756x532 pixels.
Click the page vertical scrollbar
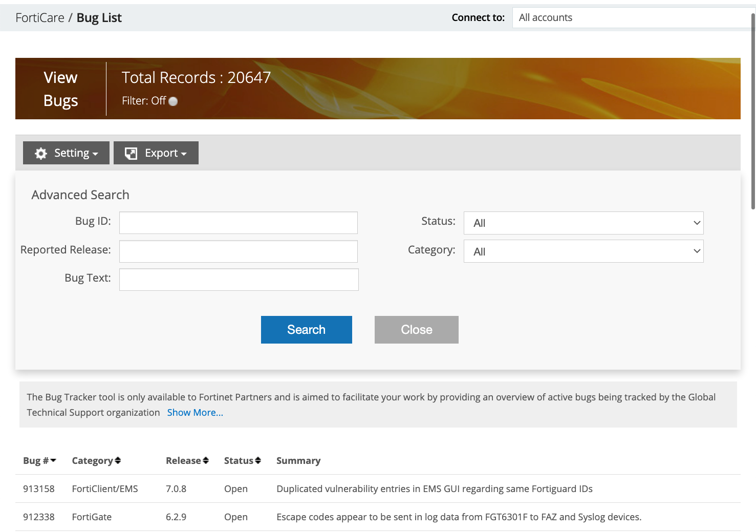click(x=753, y=112)
